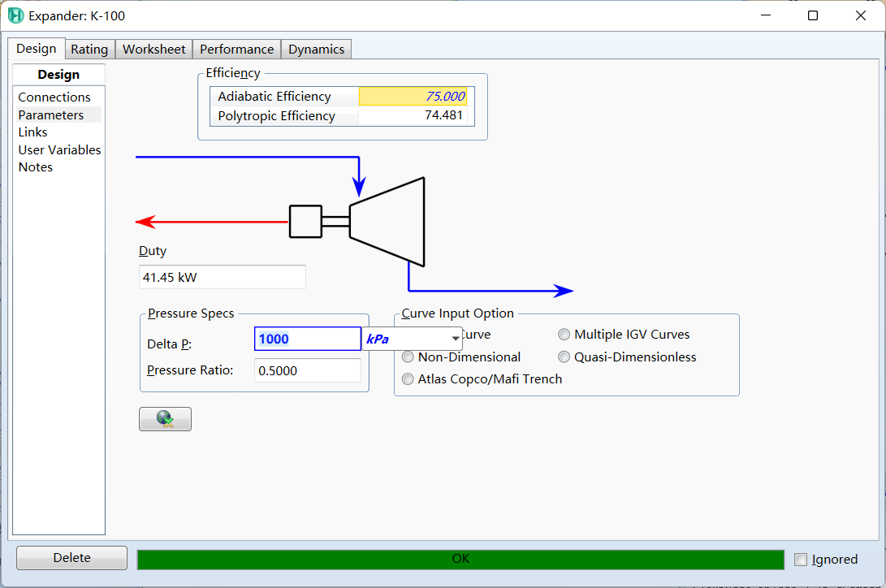The width and height of the screenshot is (886, 588).
Task: Click the HYSYS app icon in title bar
Action: point(15,15)
